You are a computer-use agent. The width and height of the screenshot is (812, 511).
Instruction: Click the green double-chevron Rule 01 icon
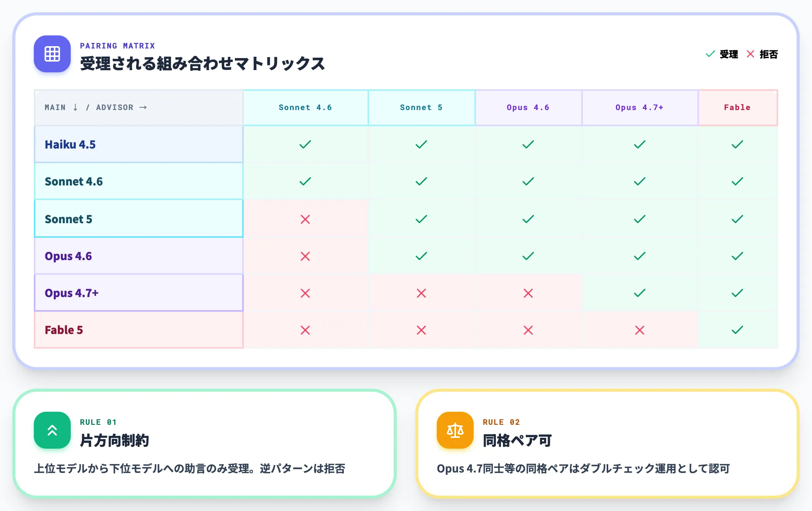(x=52, y=430)
